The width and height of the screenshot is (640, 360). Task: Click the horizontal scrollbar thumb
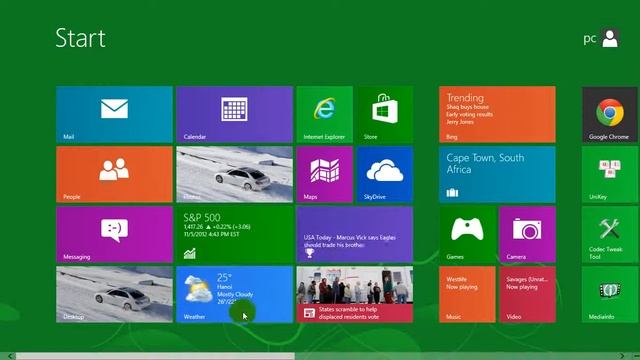[155, 356]
